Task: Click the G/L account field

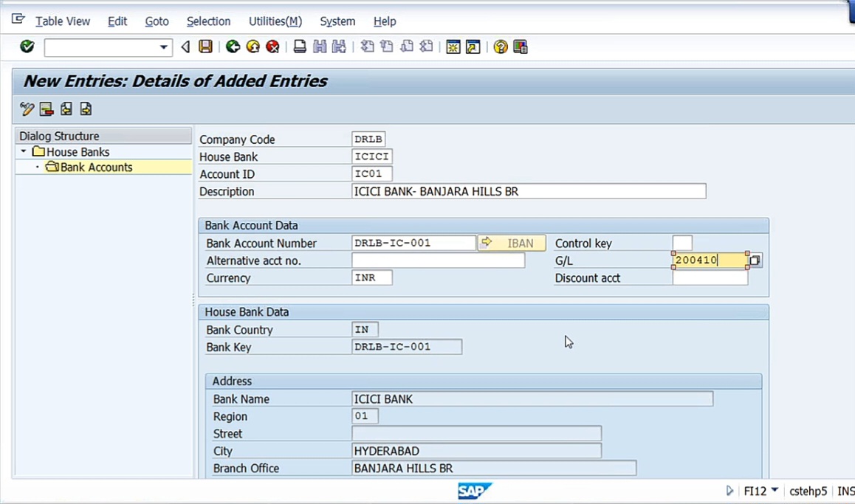Action: click(710, 260)
